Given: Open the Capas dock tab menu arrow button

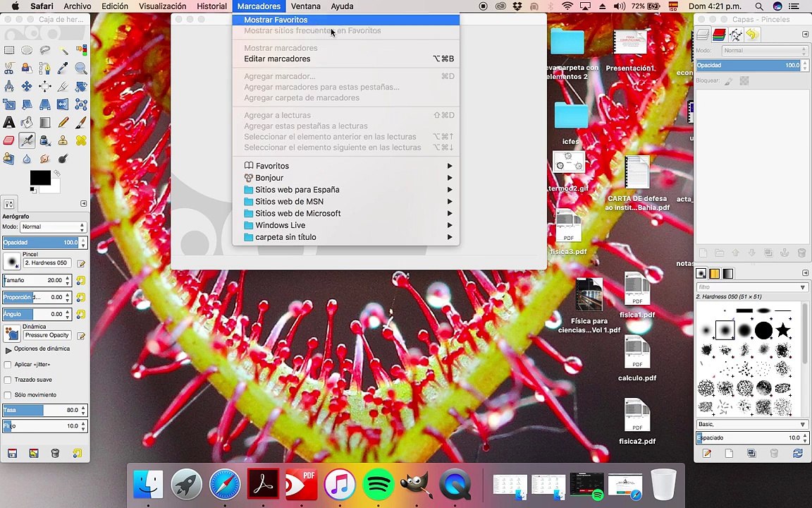Looking at the screenshot, I should coord(805,34).
